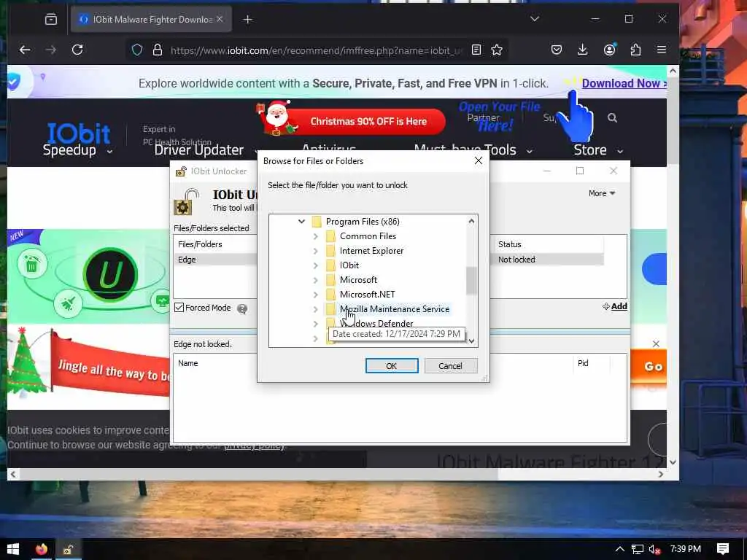The image size is (747, 560).
Task: Click the IObit website search magnifier
Action: coord(612,117)
